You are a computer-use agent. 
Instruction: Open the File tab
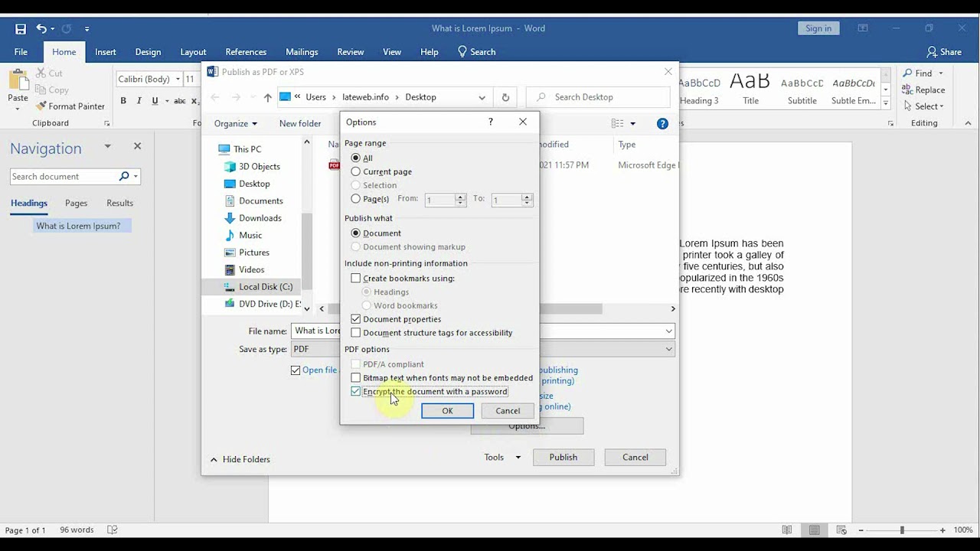(x=21, y=52)
